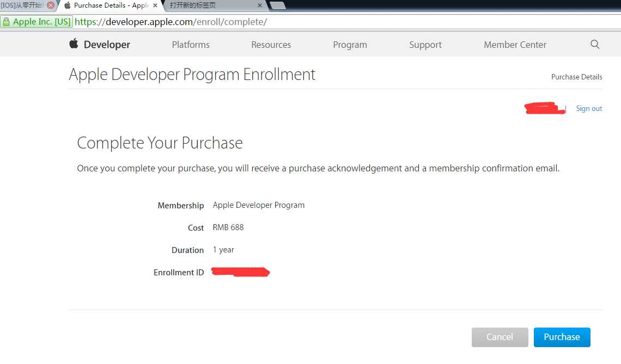Close the Purchase Details tab
This screenshot has width=621, height=364.
coord(155,5)
